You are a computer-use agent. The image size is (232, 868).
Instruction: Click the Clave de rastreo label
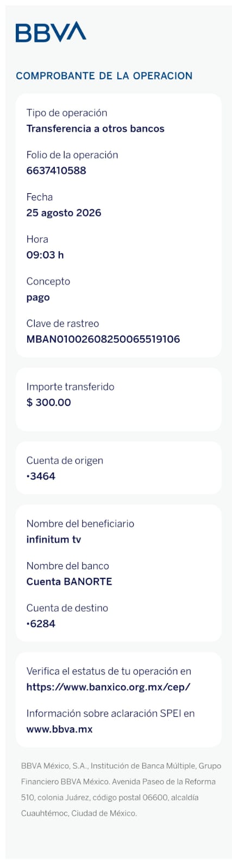click(62, 323)
